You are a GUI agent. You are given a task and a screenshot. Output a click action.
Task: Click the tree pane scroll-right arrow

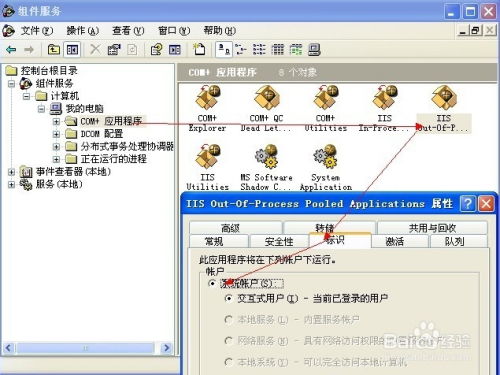[166, 348]
